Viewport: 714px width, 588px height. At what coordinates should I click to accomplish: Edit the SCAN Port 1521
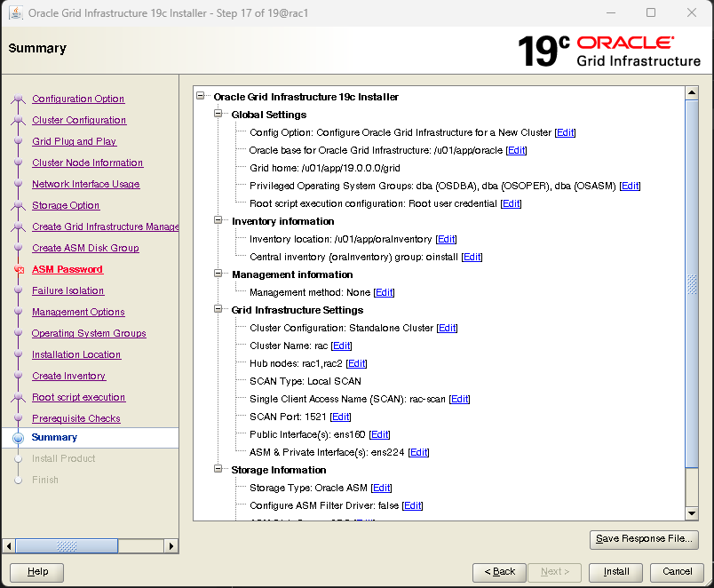coord(341,417)
